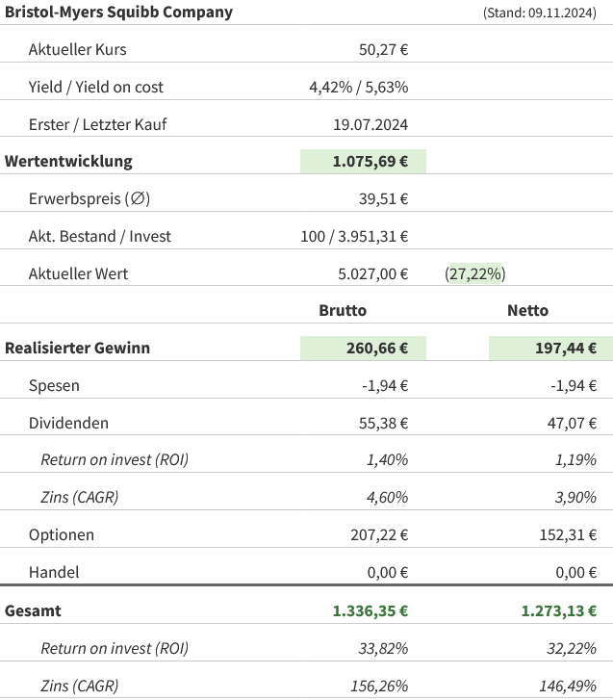Select the Realisierter Gewinn net value 197,44 €
This screenshot has width=613, height=700.
point(566,349)
